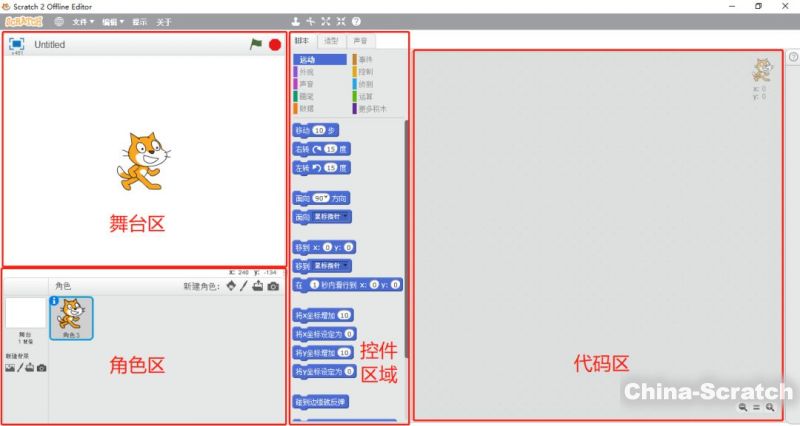Image resolution: width=800 pixels, height=426 pixels.
Task: Open the 文件 (File) menu
Action: 84,21
